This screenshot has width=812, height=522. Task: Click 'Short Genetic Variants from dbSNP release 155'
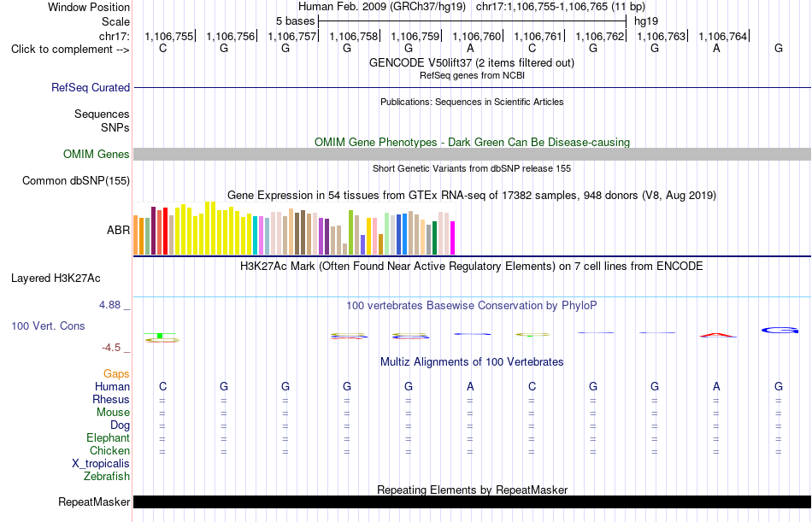click(472, 168)
